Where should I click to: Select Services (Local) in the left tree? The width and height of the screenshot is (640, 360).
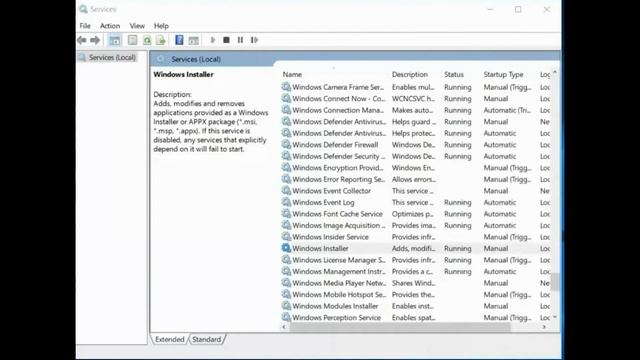click(x=112, y=58)
